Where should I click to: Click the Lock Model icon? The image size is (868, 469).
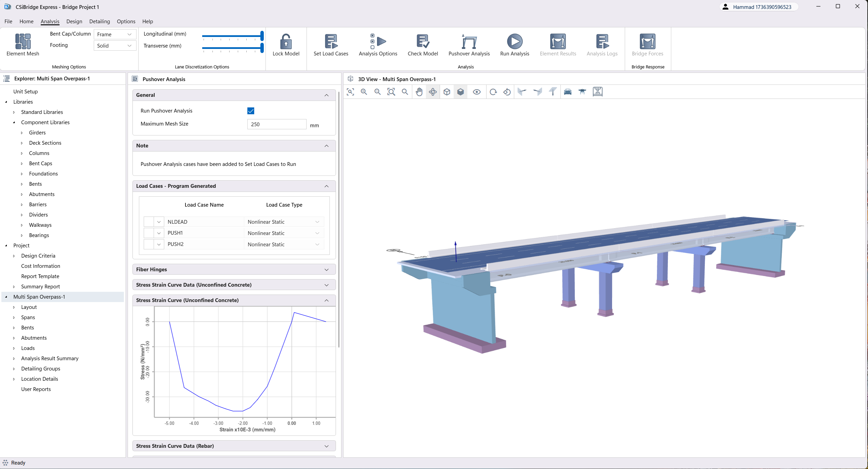pyautogui.click(x=286, y=42)
